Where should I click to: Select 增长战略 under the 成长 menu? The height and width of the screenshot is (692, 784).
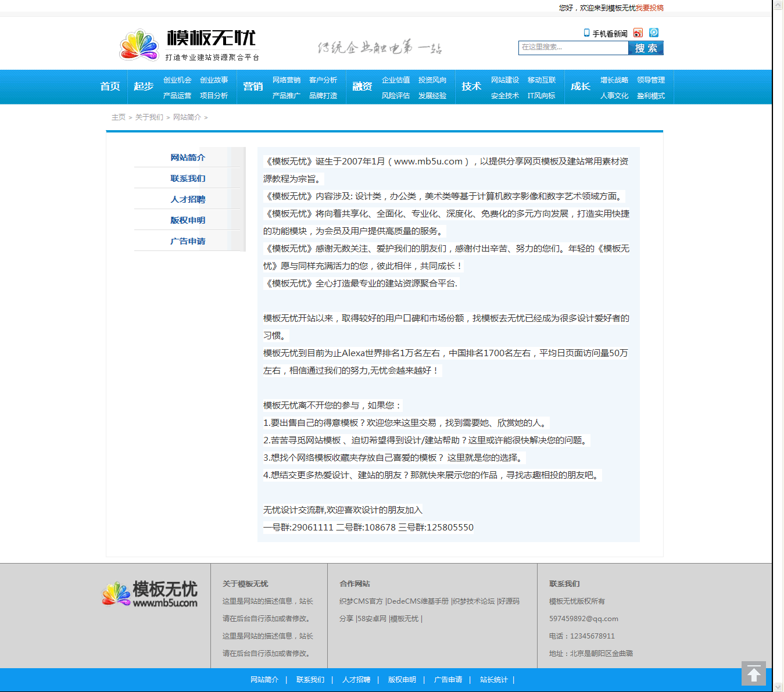[x=614, y=80]
